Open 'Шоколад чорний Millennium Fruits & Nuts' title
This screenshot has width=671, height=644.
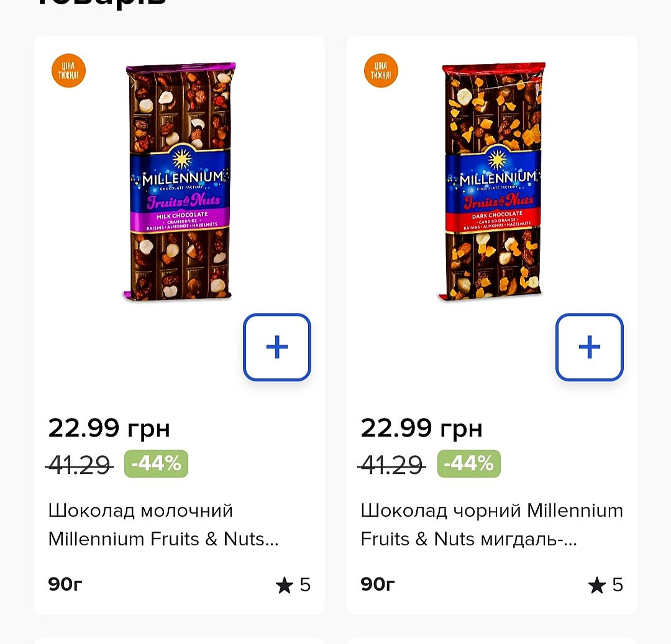[x=491, y=525]
